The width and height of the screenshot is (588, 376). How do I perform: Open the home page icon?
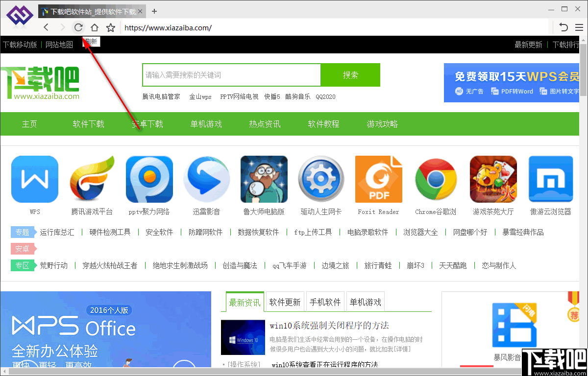(x=95, y=28)
